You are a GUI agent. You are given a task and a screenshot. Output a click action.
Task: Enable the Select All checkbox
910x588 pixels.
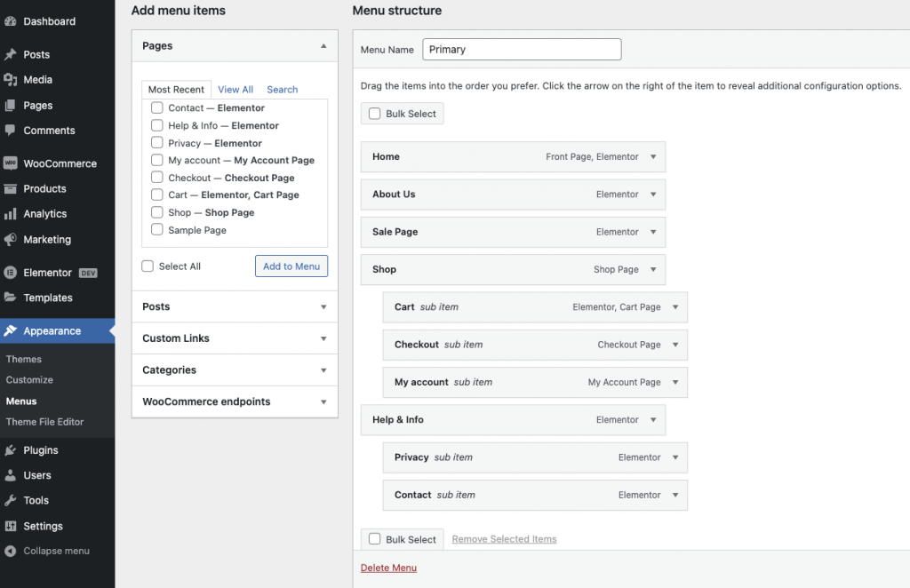(x=148, y=266)
